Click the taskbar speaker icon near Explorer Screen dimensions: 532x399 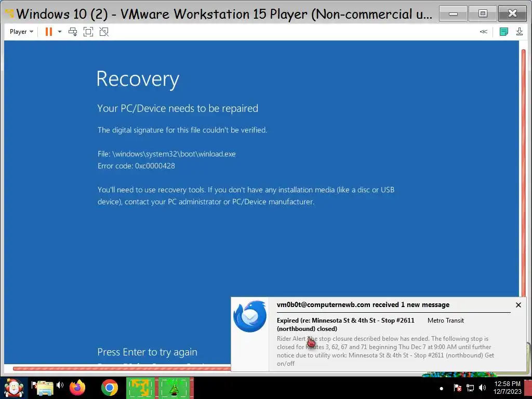point(60,385)
